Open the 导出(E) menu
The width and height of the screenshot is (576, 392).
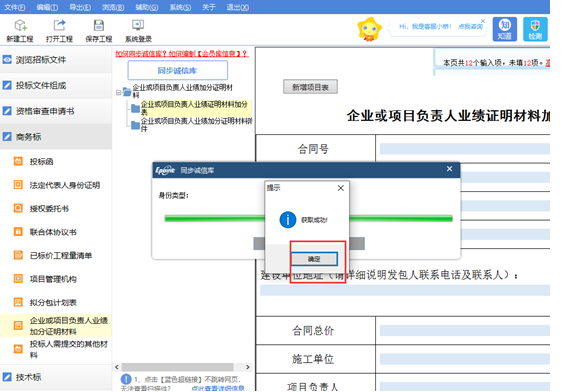coord(80,7)
